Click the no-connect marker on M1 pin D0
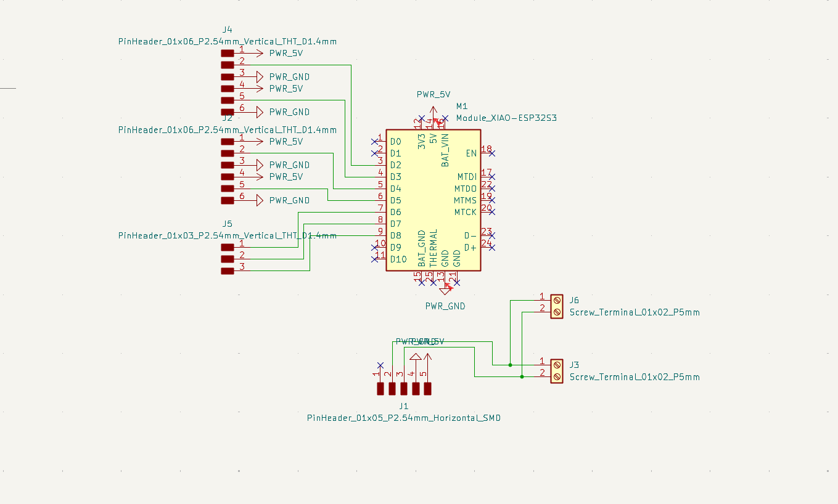The width and height of the screenshot is (838, 504). click(375, 142)
